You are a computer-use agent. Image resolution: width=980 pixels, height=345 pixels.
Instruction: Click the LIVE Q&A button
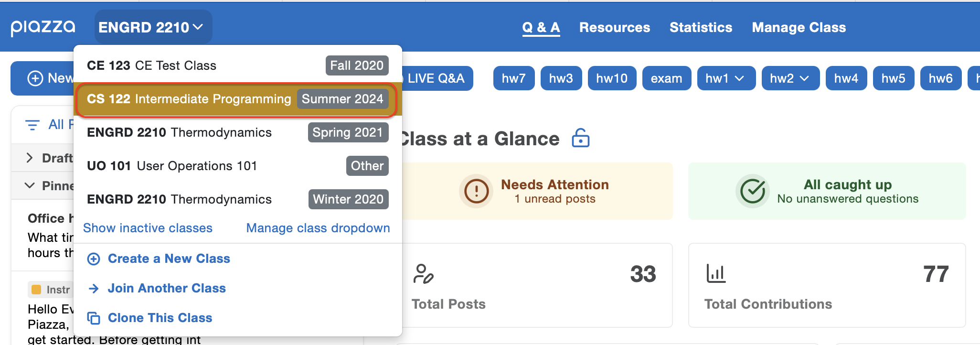tap(436, 78)
